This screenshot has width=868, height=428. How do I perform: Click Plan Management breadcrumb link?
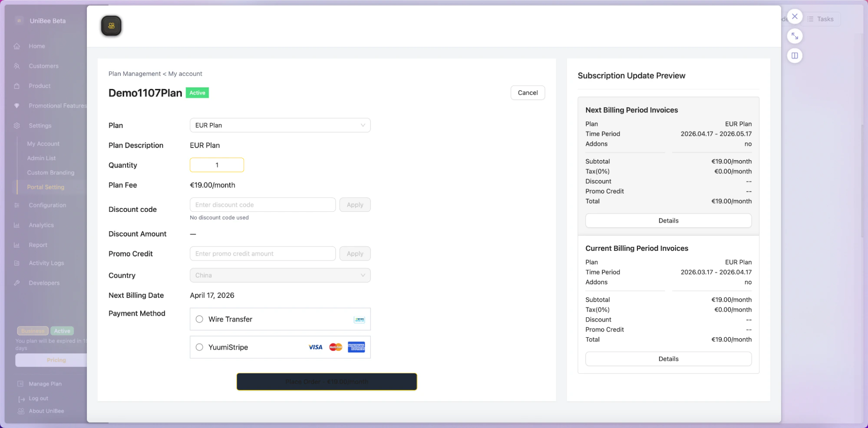[x=135, y=74]
